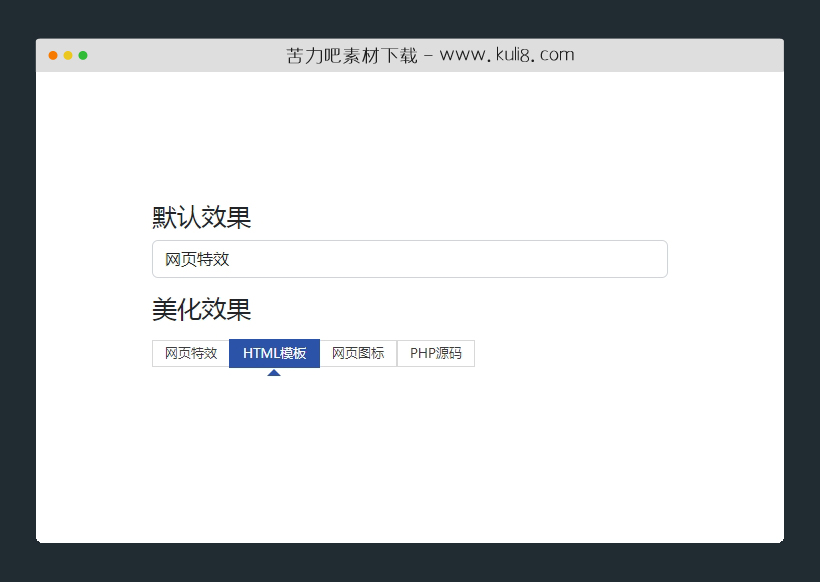Image resolution: width=820 pixels, height=582 pixels.
Task: Click the default select box to expand options
Action: (x=410, y=259)
